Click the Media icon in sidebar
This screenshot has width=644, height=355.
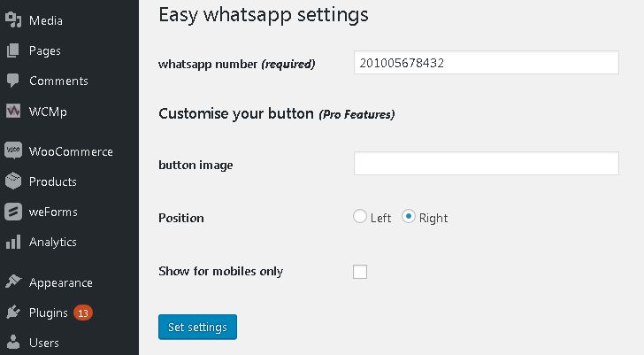(x=13, y=20)
